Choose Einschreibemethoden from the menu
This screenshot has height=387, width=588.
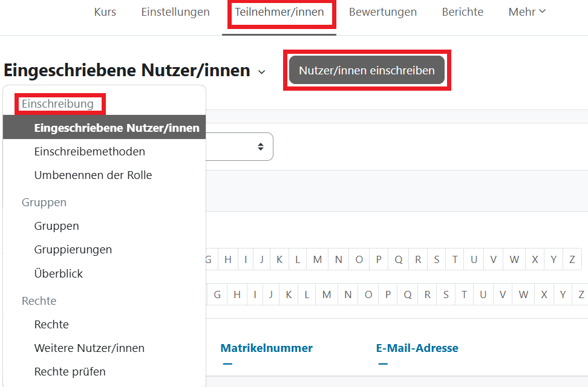click(x=90, y=152)
